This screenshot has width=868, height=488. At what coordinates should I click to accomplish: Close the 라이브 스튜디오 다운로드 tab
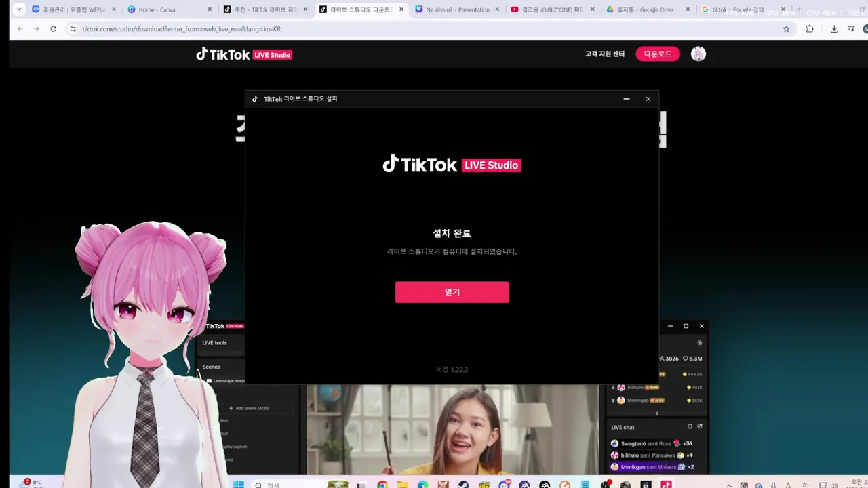point(401,9)
